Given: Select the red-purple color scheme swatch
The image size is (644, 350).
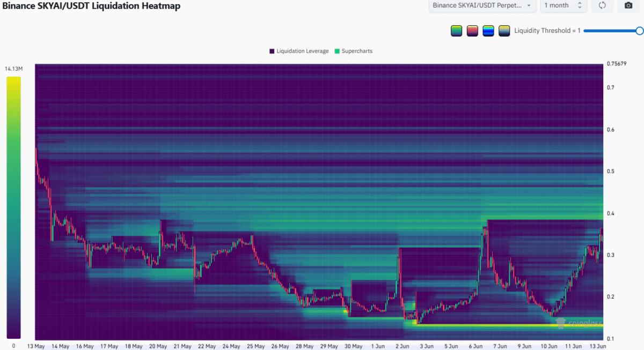Looking at the screenshot, I should click(472, 31).
